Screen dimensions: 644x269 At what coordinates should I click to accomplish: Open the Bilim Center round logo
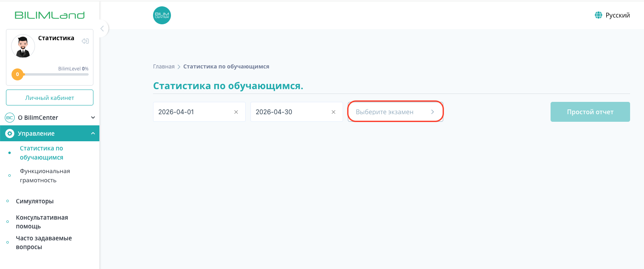162,15
